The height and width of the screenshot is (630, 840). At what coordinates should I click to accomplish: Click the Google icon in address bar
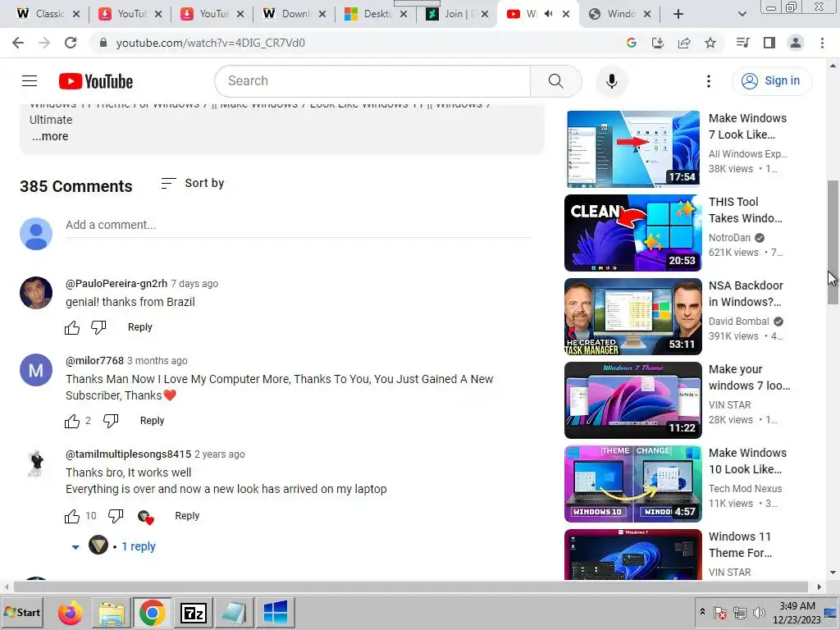(x=631, y=43)
